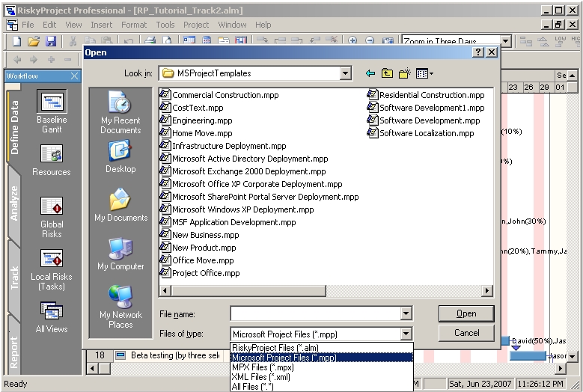Screen dimensions: 583x392
Task: Open the Edit menu
Action: coord(49,25)
